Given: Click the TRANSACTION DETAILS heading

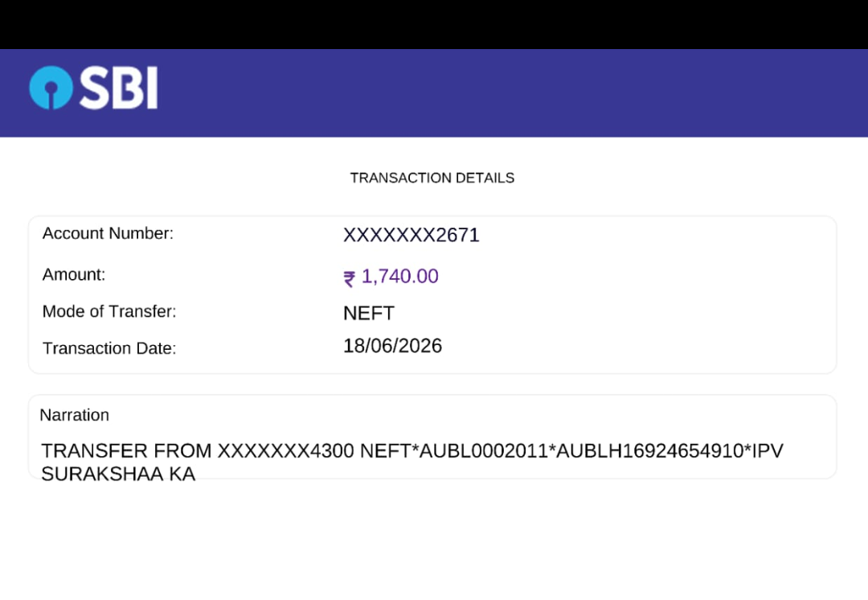Looking at the screenshot, I should [x=432, y=178].
